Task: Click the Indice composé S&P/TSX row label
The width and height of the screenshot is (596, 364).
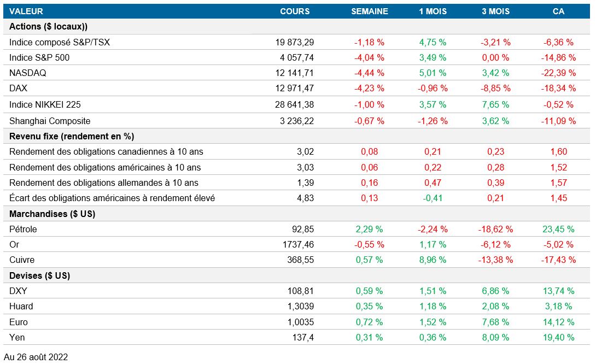Action: click(60, 42)
